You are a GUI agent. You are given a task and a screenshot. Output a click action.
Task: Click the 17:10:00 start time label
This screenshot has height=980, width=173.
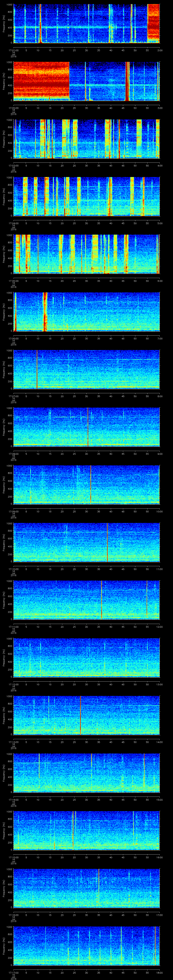13,569
